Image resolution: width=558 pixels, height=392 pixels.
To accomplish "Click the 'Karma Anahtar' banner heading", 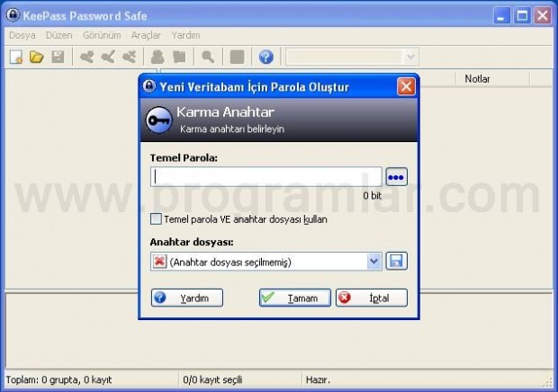I will click(x=225, y=112).
